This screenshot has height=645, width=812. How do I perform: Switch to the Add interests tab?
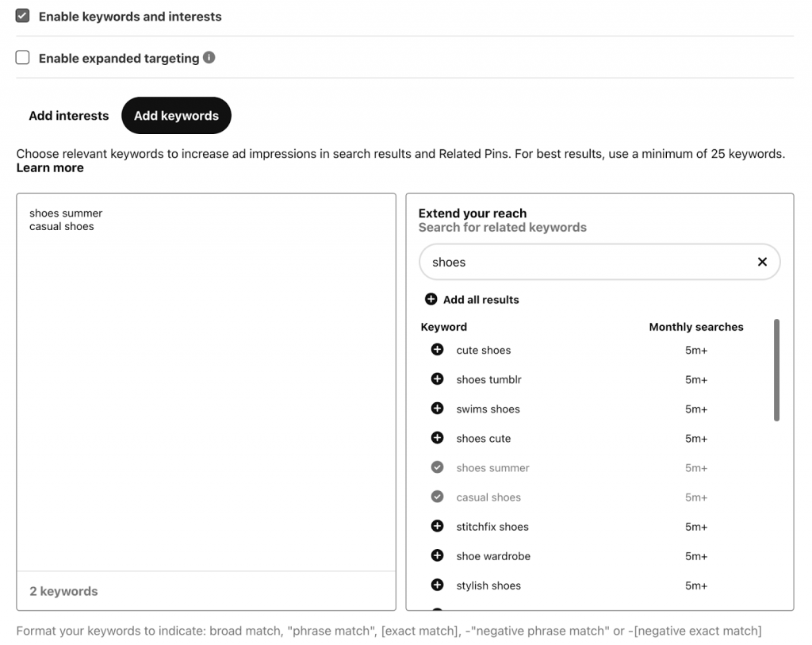(69, 116)
